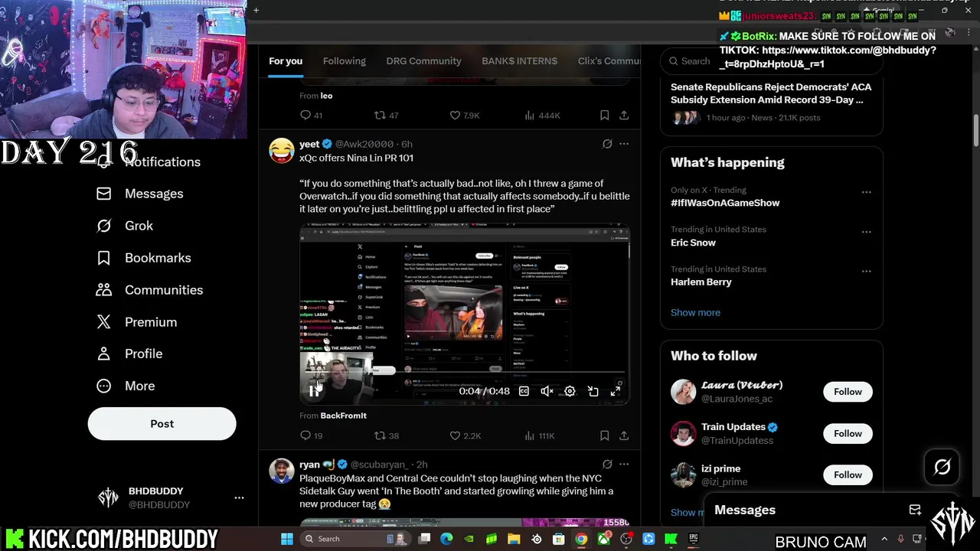The image size is (980, 551).
Task: Reply to the post with 41 comments
Action: pyautogui.click(x=311, y=116)
